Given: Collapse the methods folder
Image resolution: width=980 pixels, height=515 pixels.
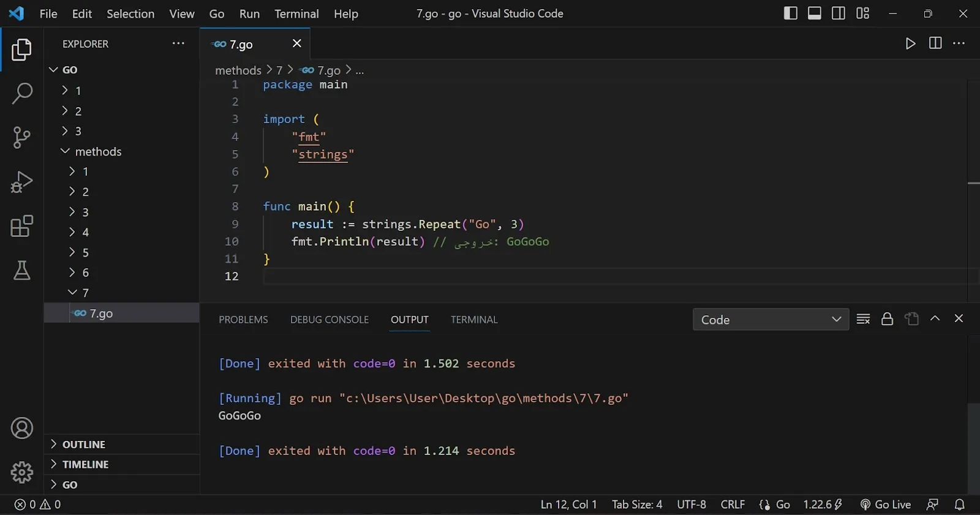Looking at the screenshot, I should [x=121, y=151].
